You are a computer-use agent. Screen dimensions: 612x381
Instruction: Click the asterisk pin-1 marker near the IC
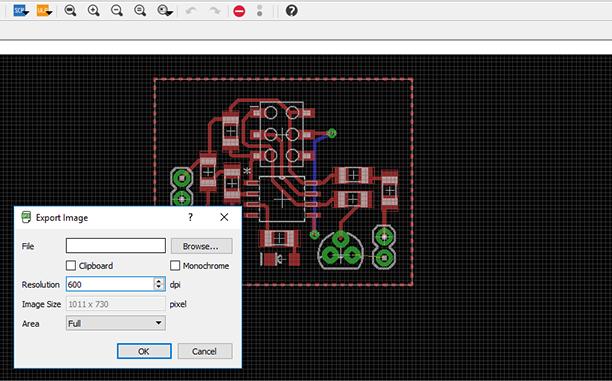click(247, 171)
